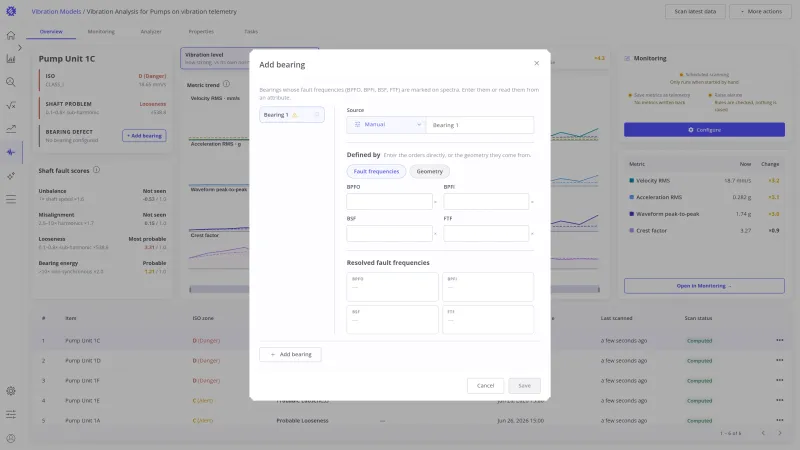Viewport: 800px width, 450px height.
Task: Open the vibration waveform sidebar icon
Action: 11,152
